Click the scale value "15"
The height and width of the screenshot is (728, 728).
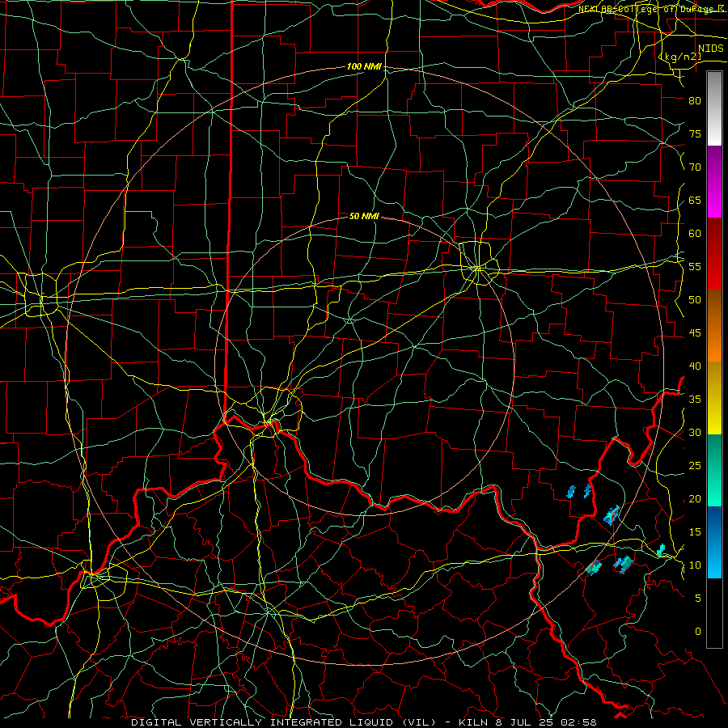[x=695, y=532]
